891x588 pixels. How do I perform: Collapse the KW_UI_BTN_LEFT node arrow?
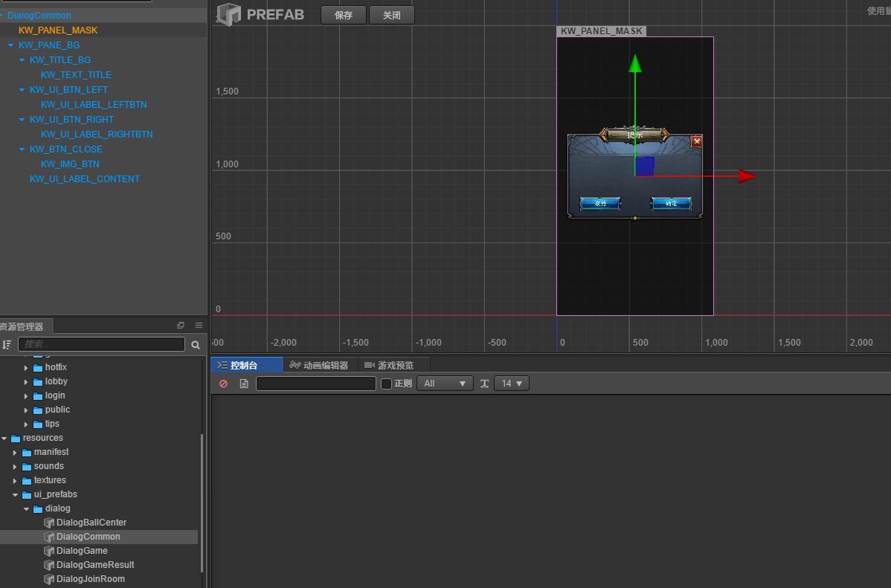[22, 90]
